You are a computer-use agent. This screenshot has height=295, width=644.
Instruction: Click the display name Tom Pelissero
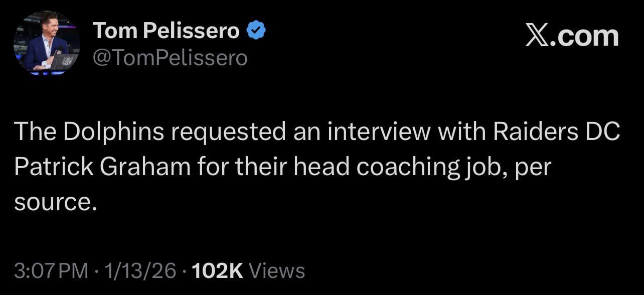(x=166, y=30)
